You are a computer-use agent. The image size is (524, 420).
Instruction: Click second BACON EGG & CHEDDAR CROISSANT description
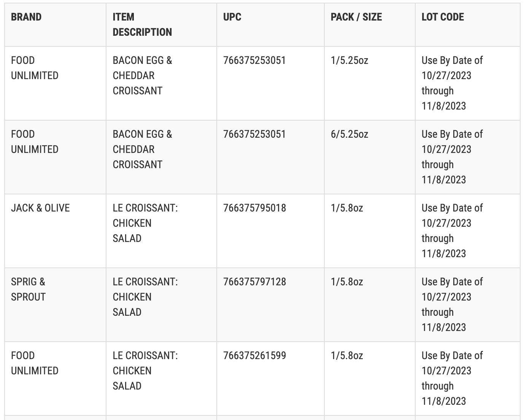click(x=161, y=157)
